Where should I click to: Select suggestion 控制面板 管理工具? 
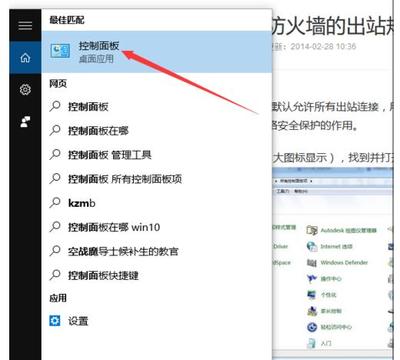[157, 155]
